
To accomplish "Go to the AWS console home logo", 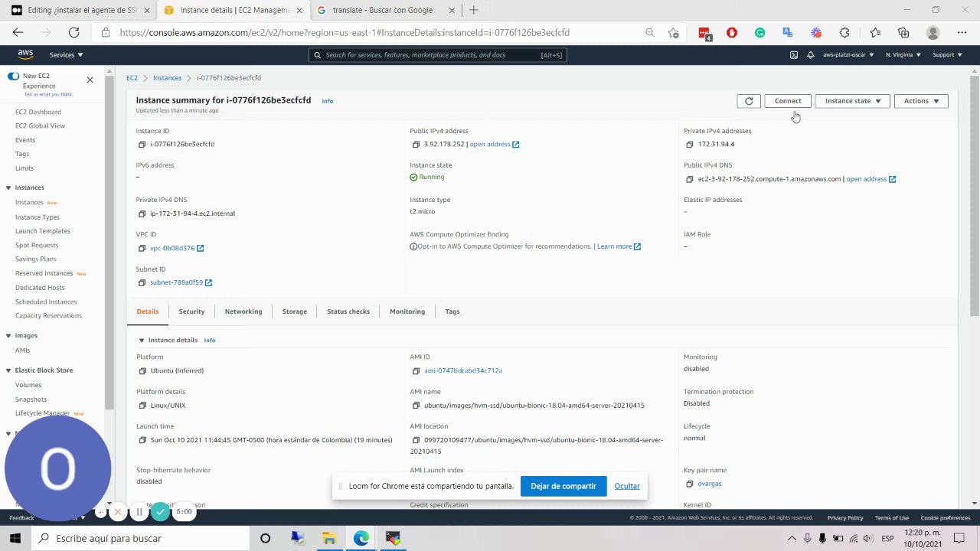I will coord(25,55).
